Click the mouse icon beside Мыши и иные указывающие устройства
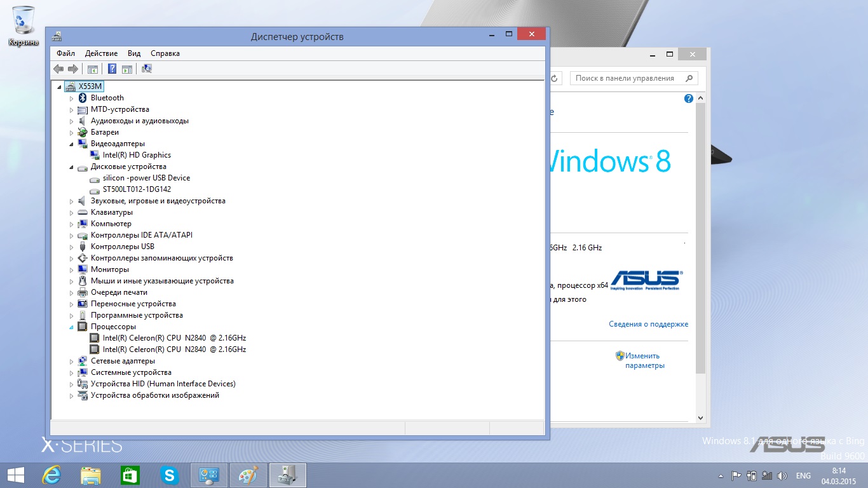 (x=83, y=281)
